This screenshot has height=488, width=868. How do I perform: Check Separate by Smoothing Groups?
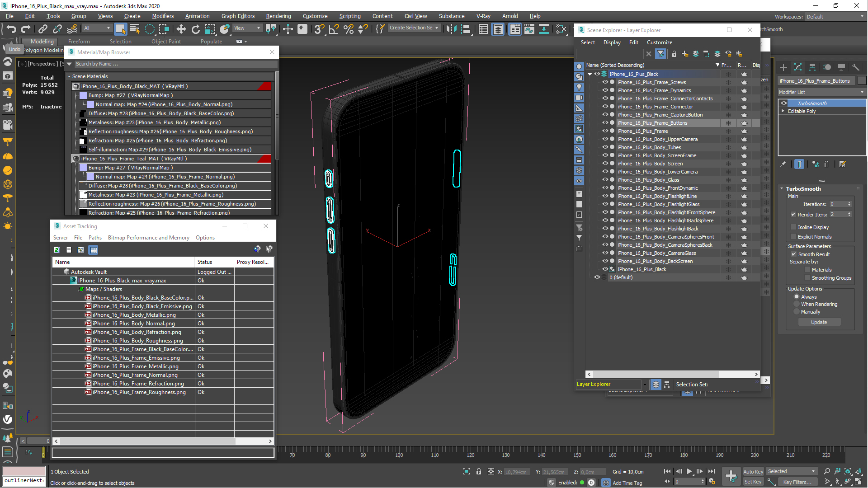(x=807, y=278)
